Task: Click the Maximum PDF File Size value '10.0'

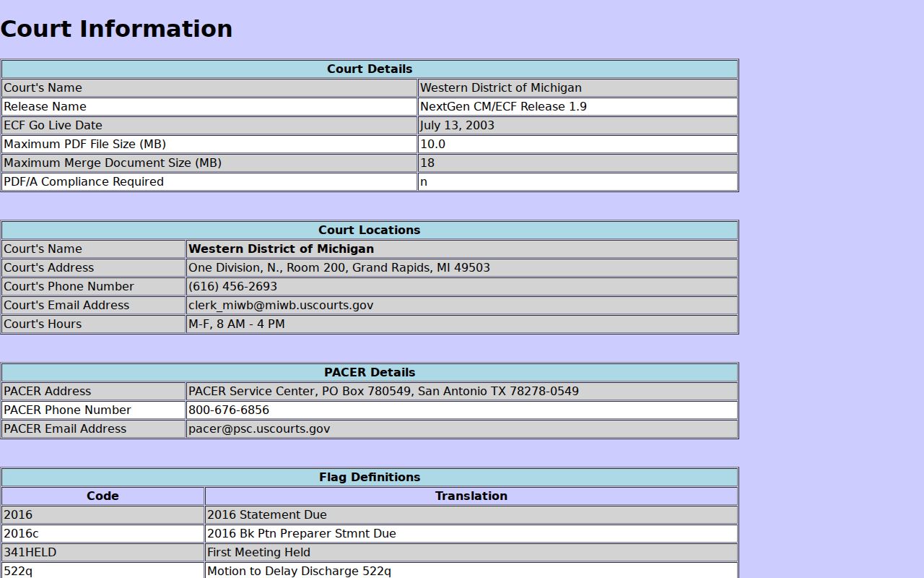Action: [432, 144]
